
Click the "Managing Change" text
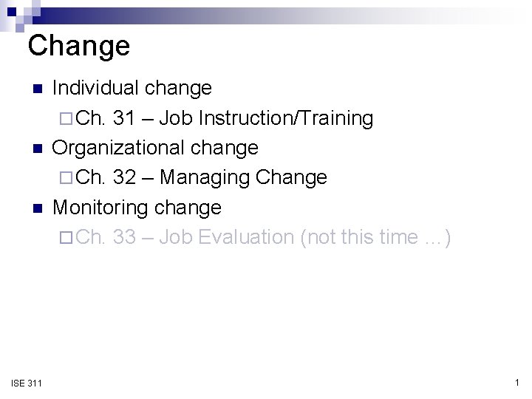click(x=243, y=177)
